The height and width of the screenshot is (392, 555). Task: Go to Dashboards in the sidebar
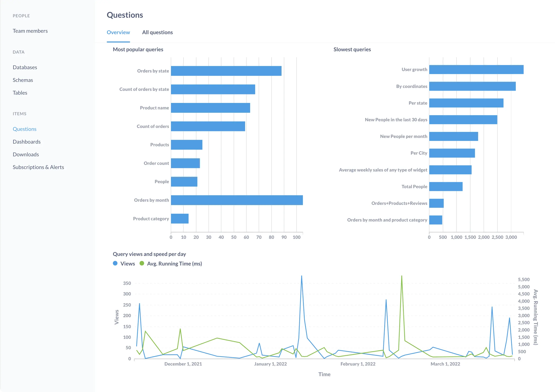pos(27,142)
